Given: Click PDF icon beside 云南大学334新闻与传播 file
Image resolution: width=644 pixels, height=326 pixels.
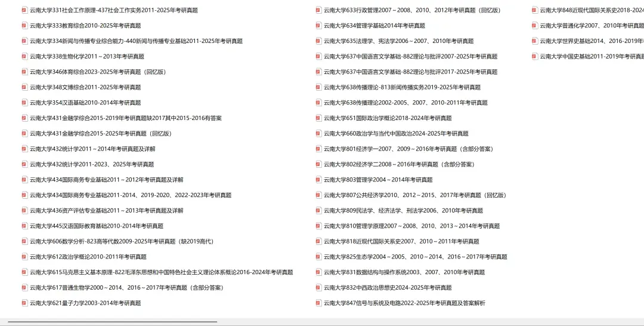Looking at the screenshot, I should [24, 41].
